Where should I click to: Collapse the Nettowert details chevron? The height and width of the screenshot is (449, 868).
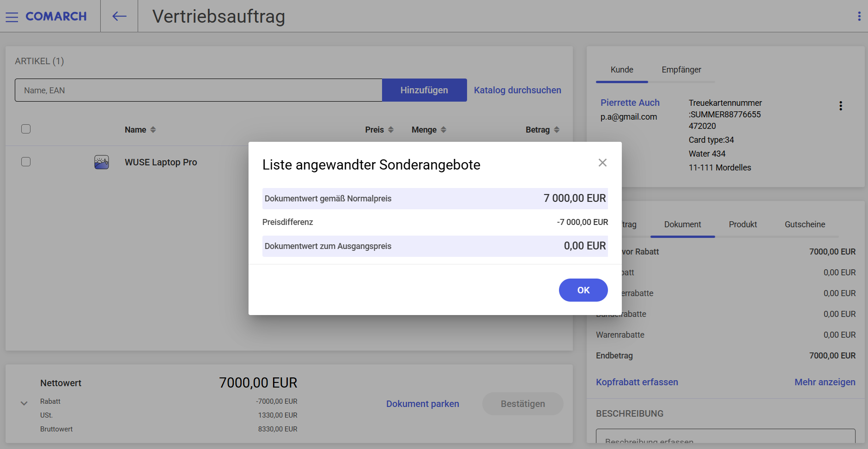(24, 403)
